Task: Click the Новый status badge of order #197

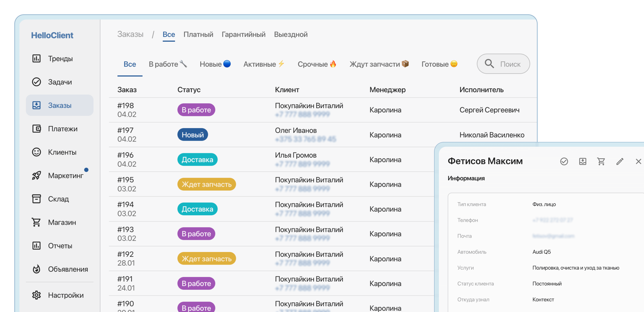Action: 192,135
